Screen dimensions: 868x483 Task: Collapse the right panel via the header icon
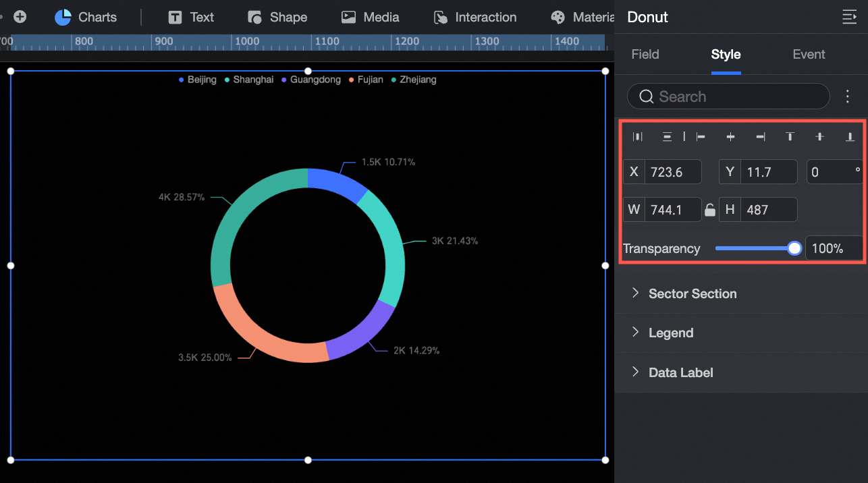[849, 17]
